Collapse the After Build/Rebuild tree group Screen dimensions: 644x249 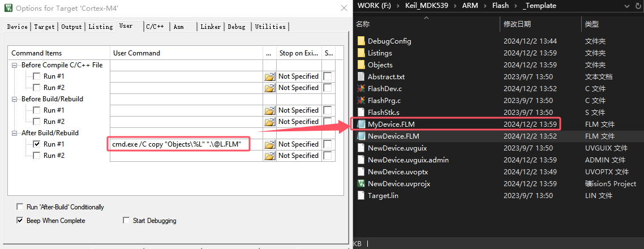pyautogui.click(x=15, y=133)
